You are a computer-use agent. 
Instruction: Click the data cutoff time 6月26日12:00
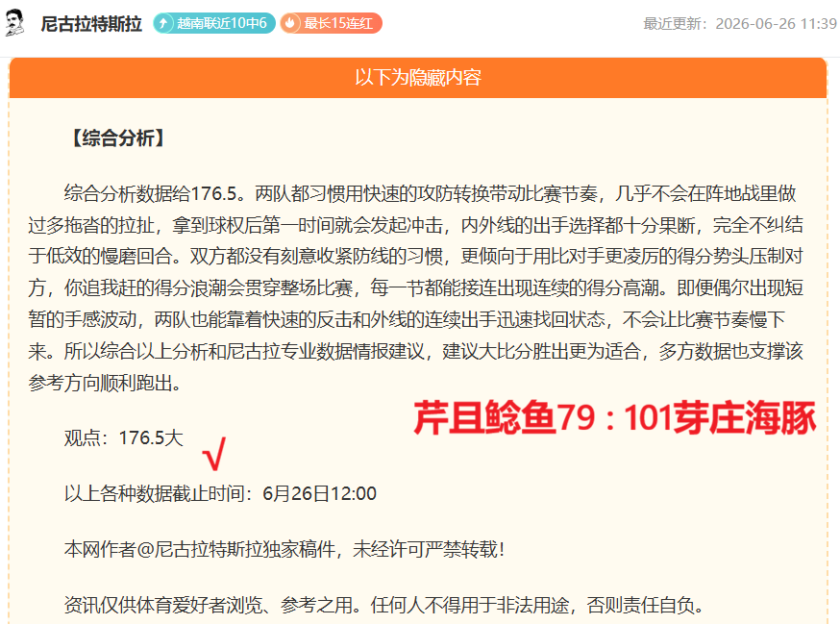(319, 494)
